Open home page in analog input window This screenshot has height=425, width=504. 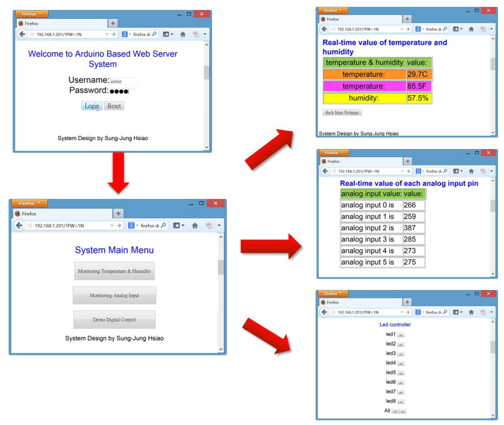471,171
